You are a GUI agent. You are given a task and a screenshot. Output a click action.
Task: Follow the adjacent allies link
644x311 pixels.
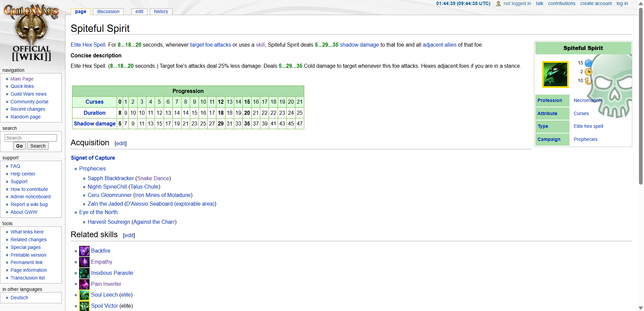[439, 45]
